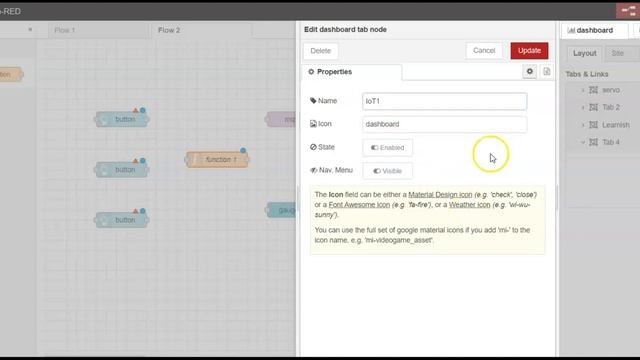Switch to the Flow 1 tab
The width and height of the screenshot is (640, 360).
pos(99,30)
